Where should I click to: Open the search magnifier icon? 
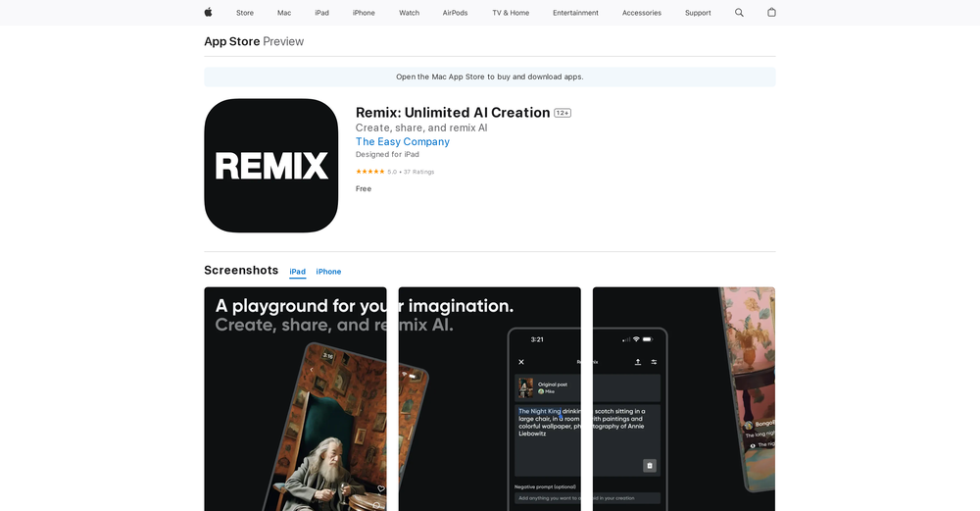click(739, 13)
